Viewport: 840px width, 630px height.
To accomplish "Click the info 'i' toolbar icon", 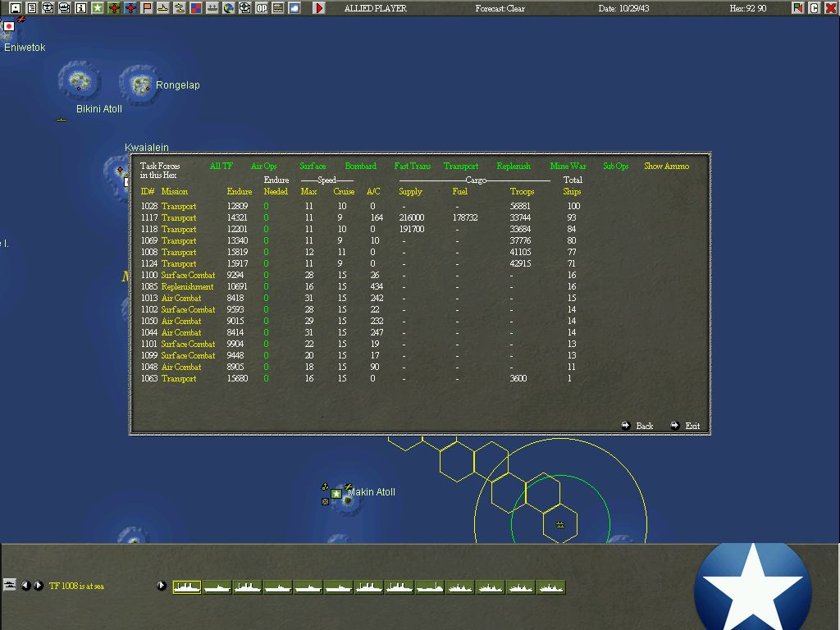I will click(81, 8).
